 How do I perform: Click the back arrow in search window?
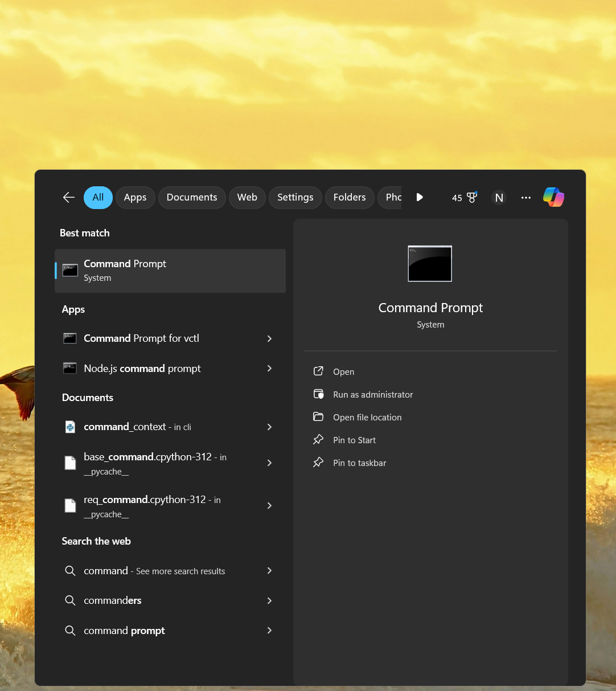click(68, 197)
